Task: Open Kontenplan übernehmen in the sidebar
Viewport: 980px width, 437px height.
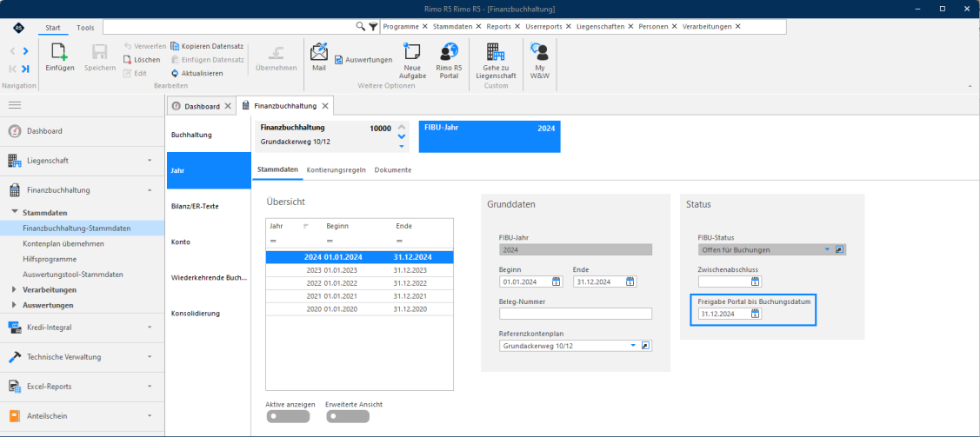Action: tap(63, 243)
